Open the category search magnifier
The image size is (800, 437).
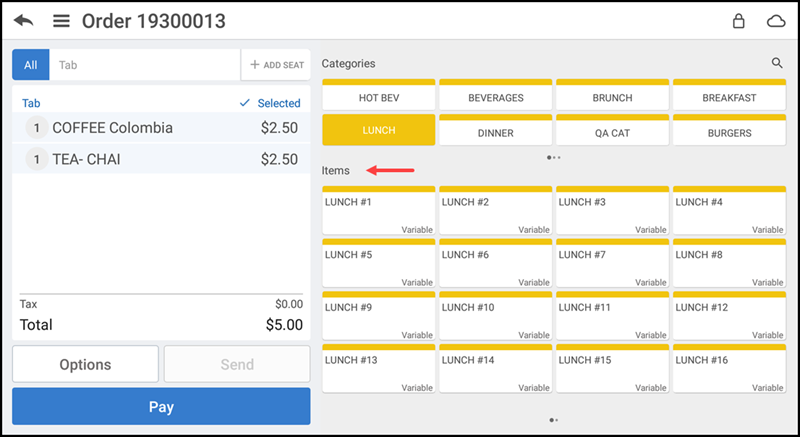pyautogui.click(x=777, y=63)
